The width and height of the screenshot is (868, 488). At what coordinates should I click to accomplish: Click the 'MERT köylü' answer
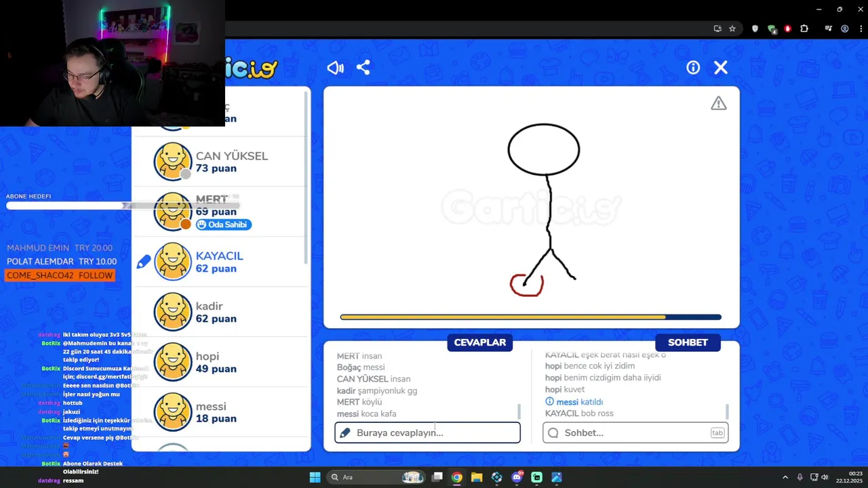tap(359, 402)
